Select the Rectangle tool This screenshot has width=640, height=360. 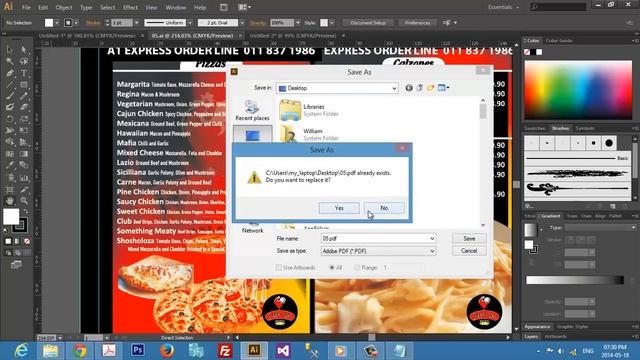(24, 85)
